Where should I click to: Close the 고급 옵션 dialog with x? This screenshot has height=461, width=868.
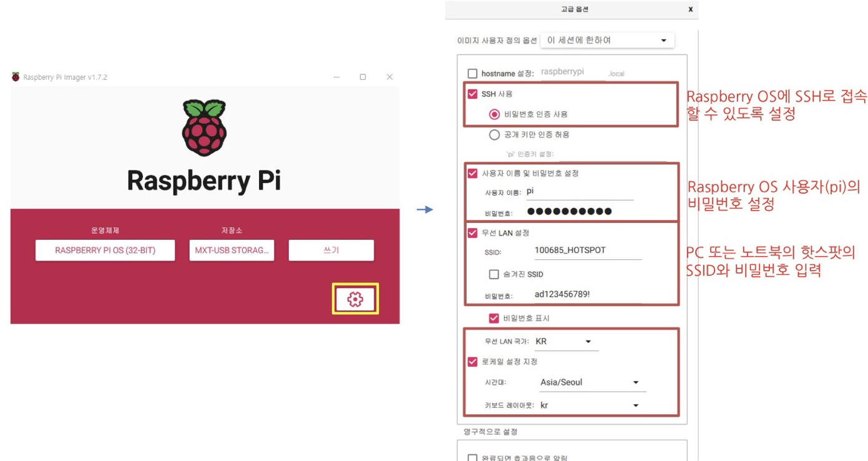(690, 9)
